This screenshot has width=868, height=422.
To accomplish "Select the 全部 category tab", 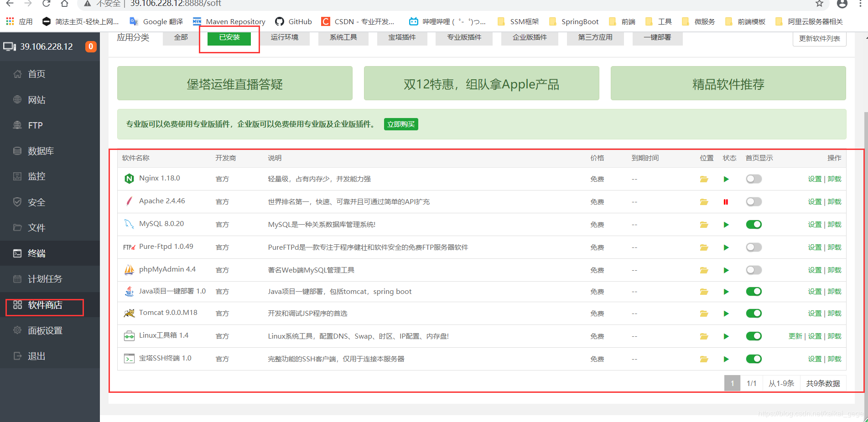I will 181,37.
